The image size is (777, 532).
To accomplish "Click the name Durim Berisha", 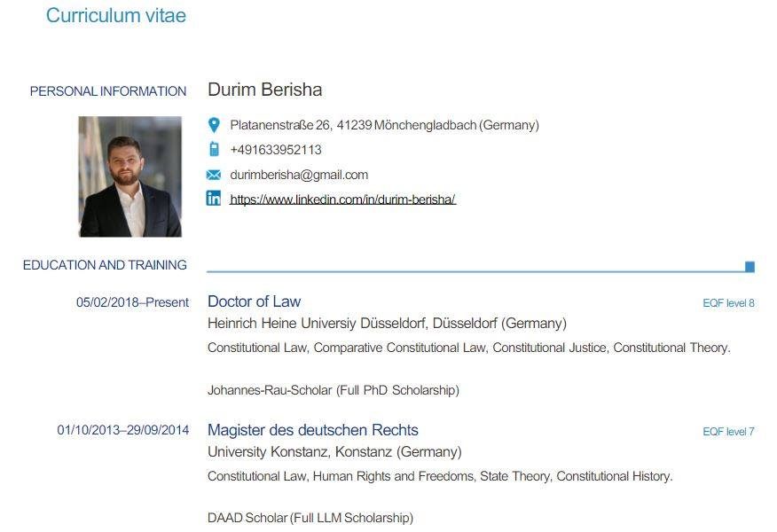I will coord(264,90).
